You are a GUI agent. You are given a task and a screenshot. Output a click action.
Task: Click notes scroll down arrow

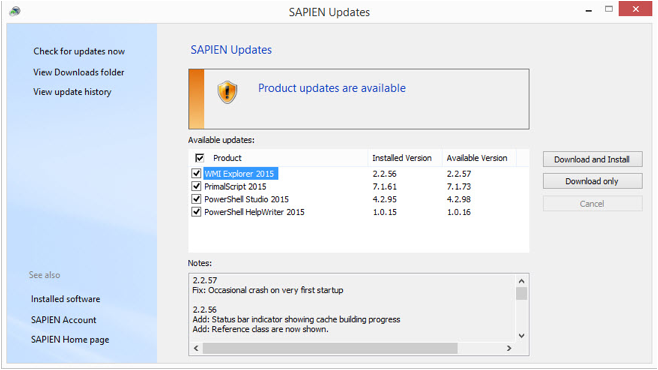[x=522, y=336]
